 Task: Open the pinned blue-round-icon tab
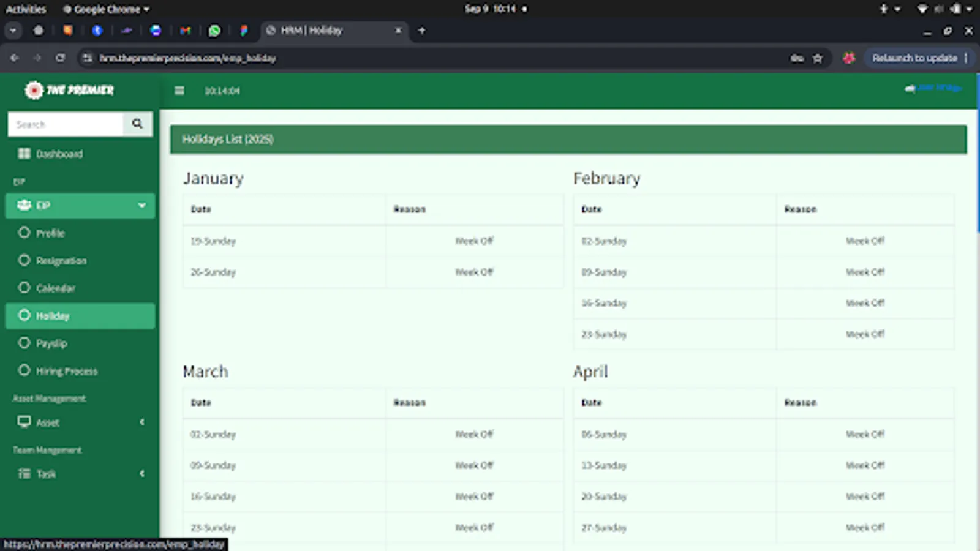coord(156,31)
